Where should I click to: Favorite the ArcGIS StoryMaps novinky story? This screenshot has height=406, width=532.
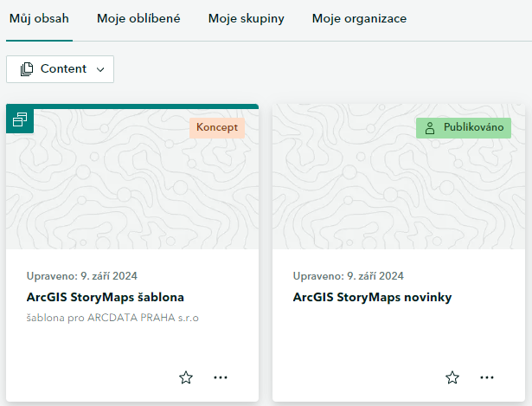452,377
